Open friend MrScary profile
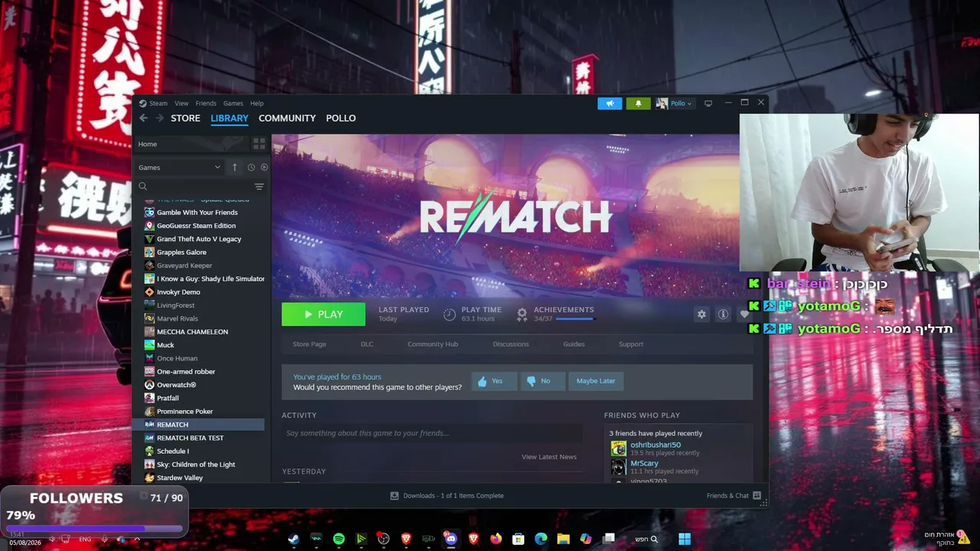The width and height of the screenshot is (980, 551). 644,463
